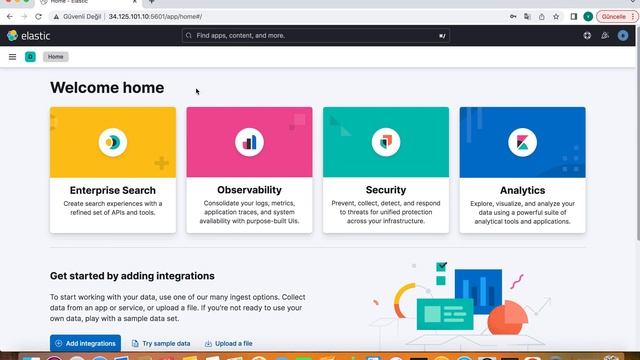Click the Güncelle update button

(x=617, y=17)
